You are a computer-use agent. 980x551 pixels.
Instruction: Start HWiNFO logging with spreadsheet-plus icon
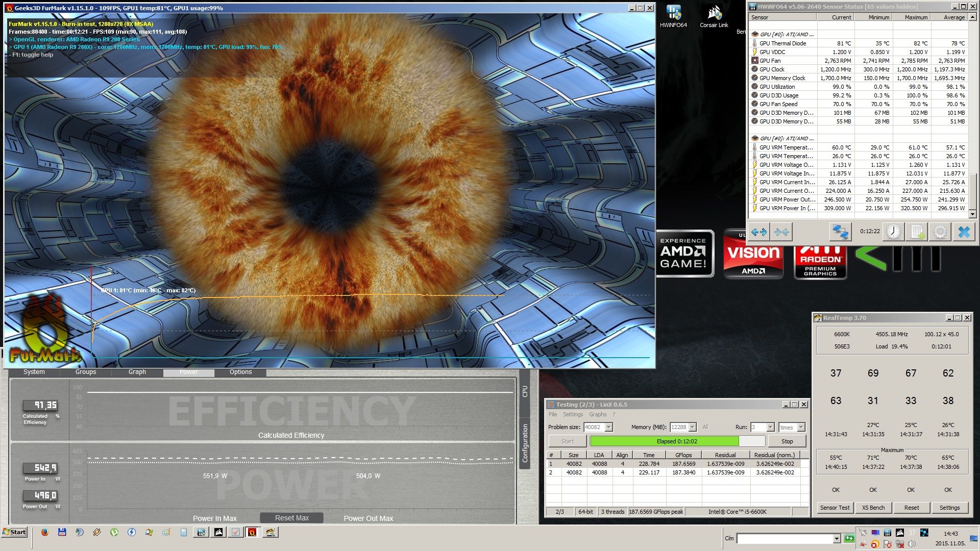pyautogui.click(x=917, y=232)
